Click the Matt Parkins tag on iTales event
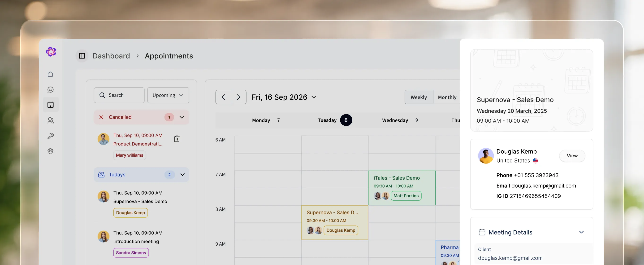644x265 pixels. [x=406, y=196]
